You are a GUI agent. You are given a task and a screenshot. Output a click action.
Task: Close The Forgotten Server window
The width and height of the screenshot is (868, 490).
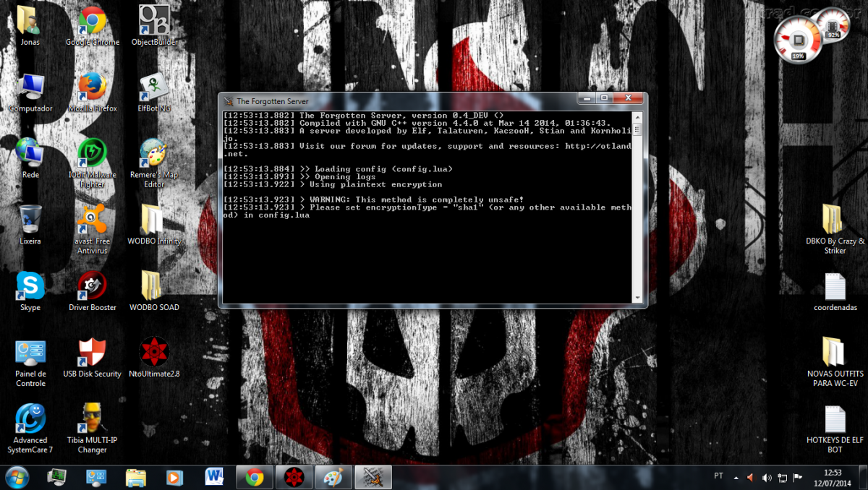coord(627,98)
